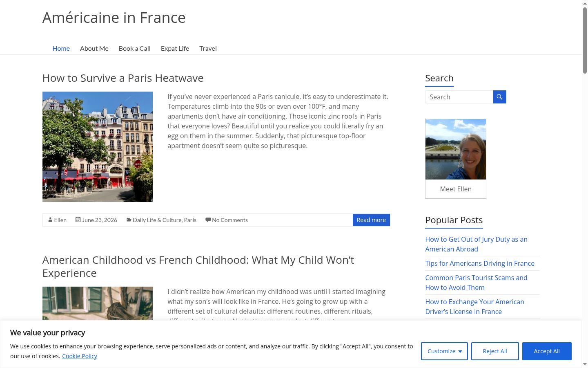The height and width of the screenshot is (368, 588).
Task: Open the childhood post thumbnail image
Action: [98, 303]
